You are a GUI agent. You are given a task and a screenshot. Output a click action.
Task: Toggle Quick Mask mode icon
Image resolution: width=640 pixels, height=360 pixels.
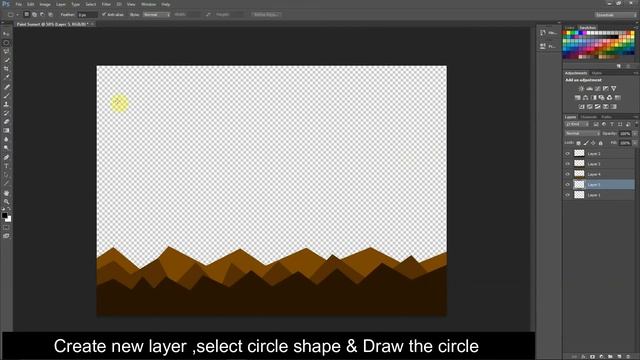pos(6,228)
